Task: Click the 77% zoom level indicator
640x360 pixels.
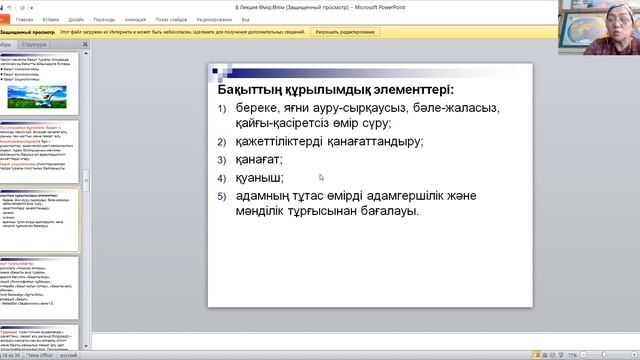Action: (x=572, y=356)
